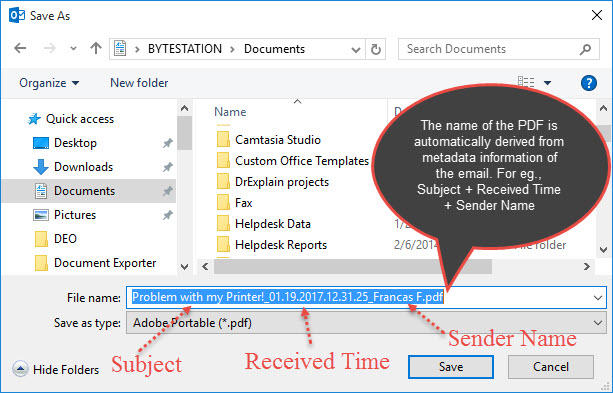The height and width of the screenshot is (393, 613).
Task: Create a New folder
Action: point(139,83)
